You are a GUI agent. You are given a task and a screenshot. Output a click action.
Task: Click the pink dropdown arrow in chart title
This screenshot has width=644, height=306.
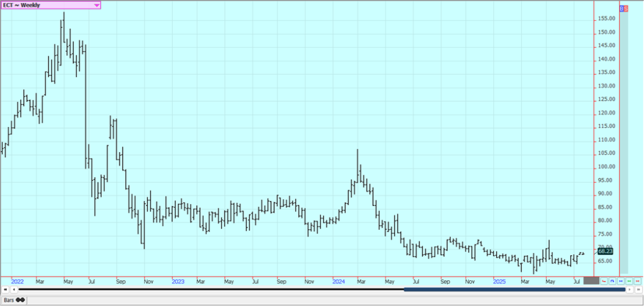(x=96, y=5)
